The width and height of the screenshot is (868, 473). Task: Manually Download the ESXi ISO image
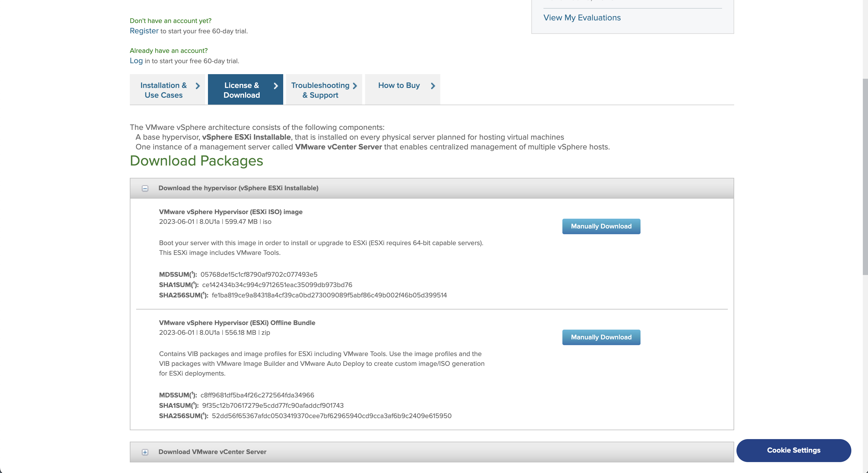[x=601, y=226]
